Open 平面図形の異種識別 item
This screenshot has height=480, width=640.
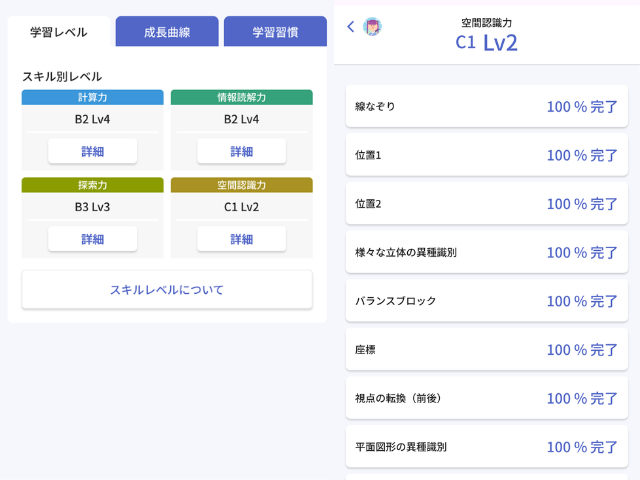(487, 447)
